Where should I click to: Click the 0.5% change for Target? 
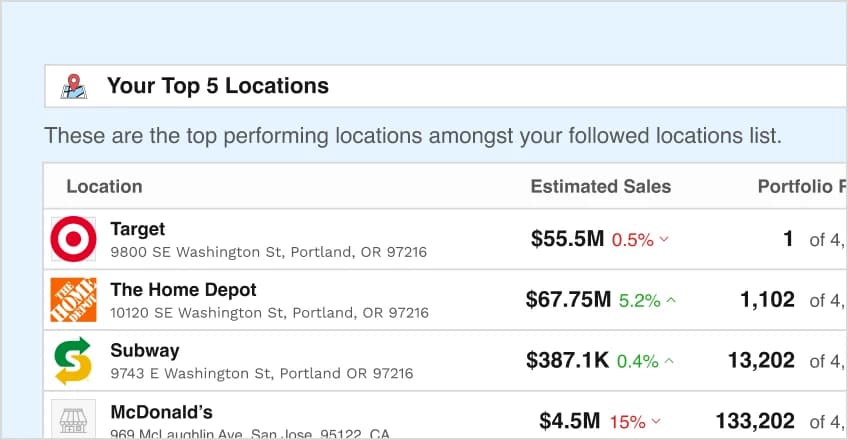point(632,240)
